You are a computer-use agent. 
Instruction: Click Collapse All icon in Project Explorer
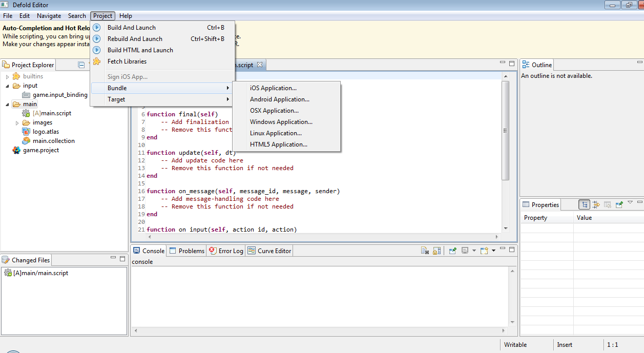(x=81, y=65)
